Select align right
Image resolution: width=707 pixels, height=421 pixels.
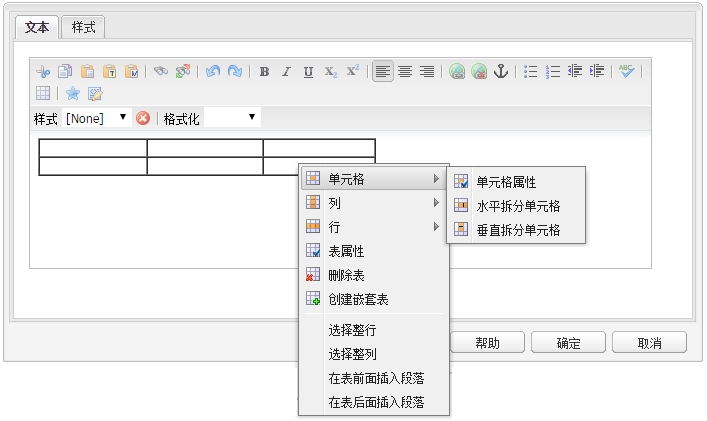point(427,71)
